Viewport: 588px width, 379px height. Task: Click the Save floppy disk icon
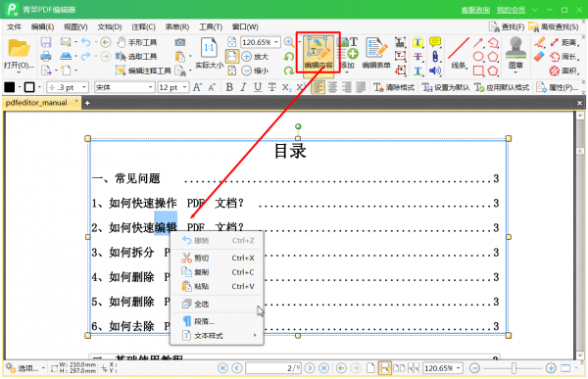tap(46, 42)
